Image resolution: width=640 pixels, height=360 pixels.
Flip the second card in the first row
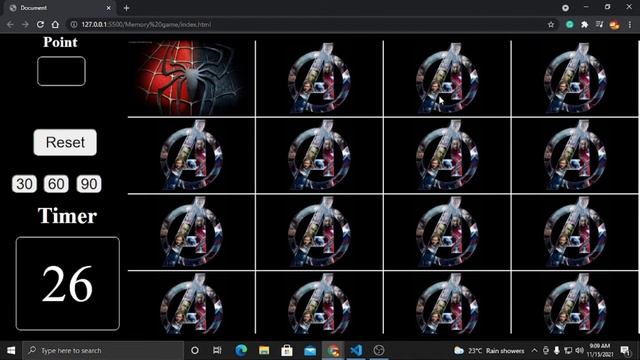(x=319, y=78)
